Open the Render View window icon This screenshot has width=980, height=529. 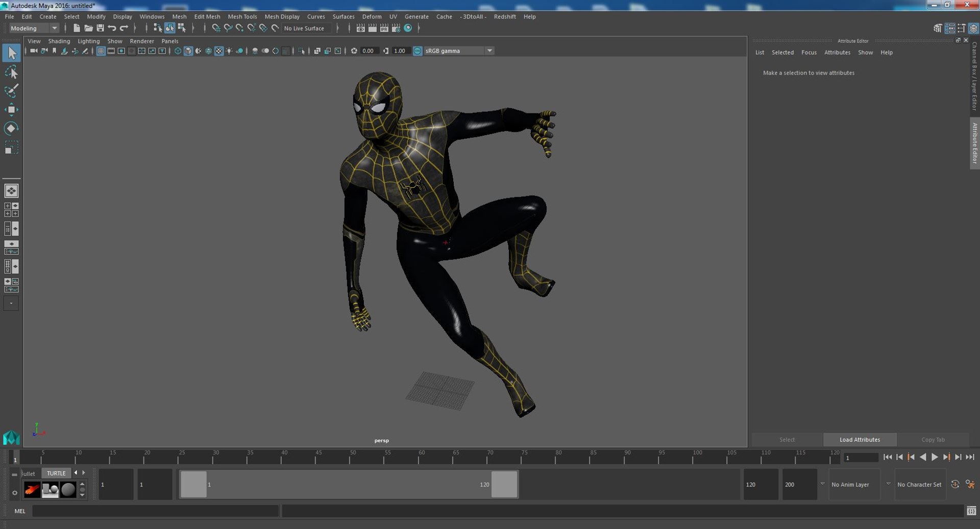(x=360, y=28)
